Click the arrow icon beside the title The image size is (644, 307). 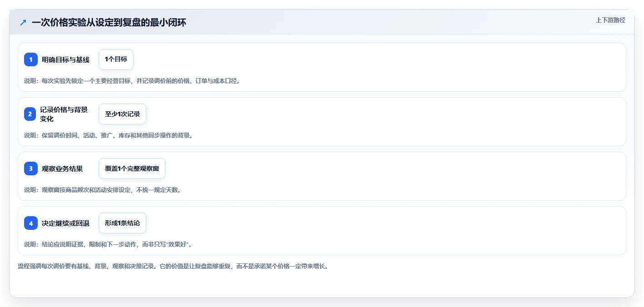coord(23,22)
